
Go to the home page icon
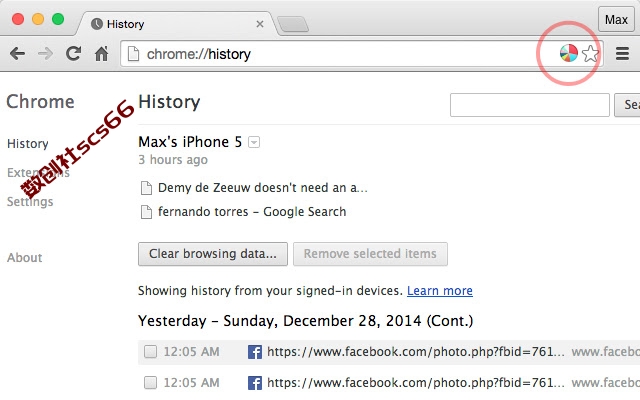(101, 54)
